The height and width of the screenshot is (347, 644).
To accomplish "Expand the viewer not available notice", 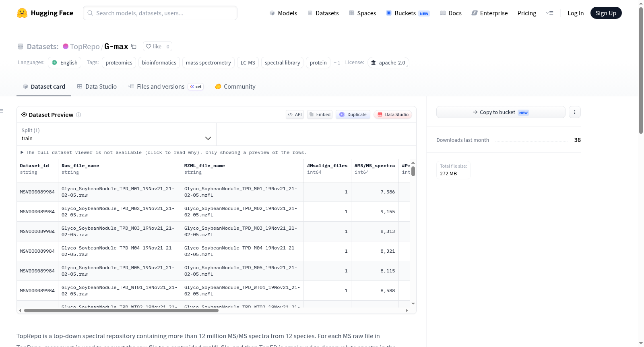I will click(163, 152).
